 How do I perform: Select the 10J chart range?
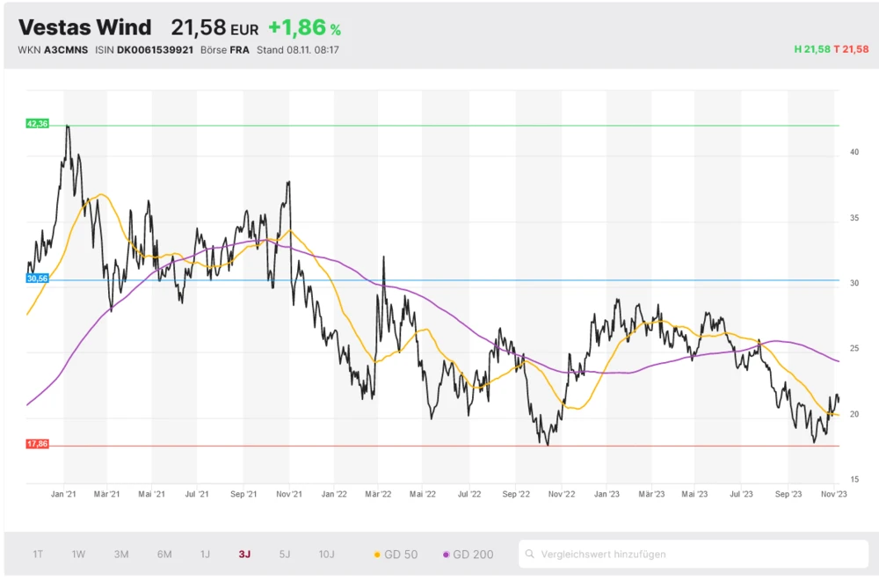click(327, 555)
